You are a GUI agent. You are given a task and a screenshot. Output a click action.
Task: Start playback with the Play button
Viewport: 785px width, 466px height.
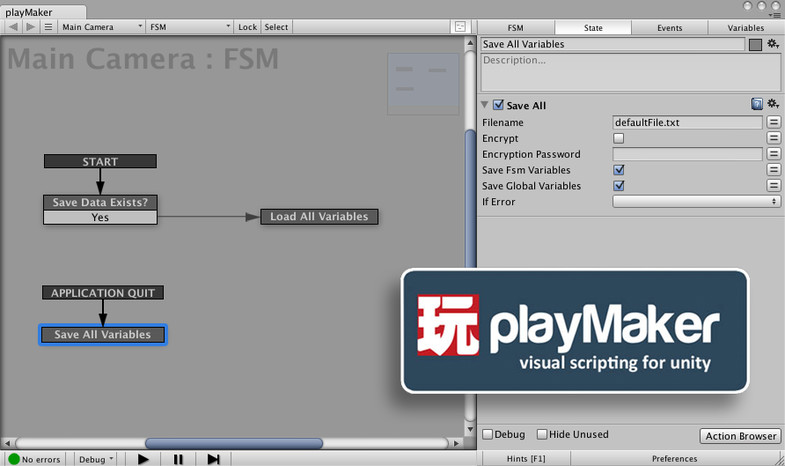coord(143,459)
